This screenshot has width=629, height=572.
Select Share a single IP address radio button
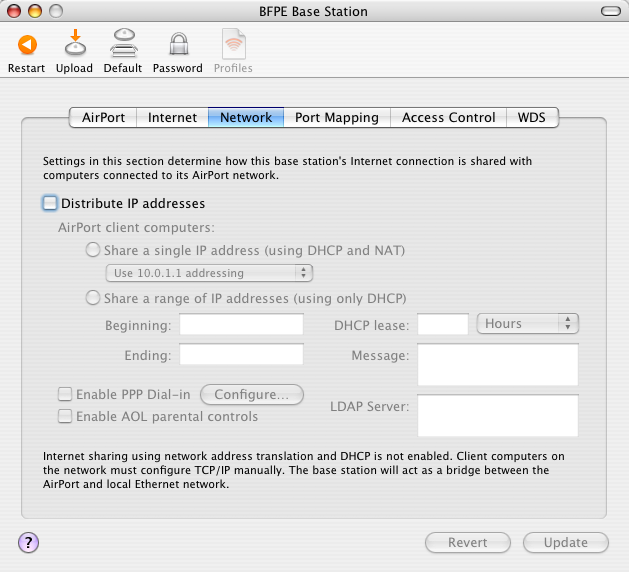(93, 250)
